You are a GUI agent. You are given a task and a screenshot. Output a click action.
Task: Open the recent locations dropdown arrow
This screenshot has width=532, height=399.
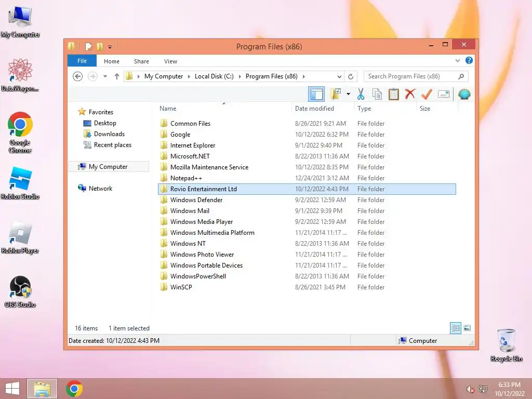105,76
